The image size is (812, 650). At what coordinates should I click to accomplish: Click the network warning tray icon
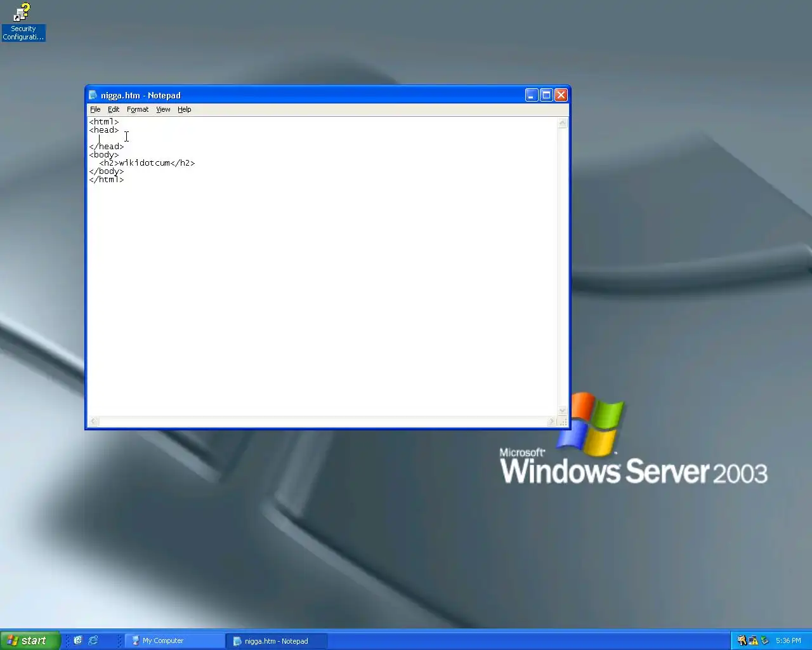pyautogui.click(x=753, y=640)
